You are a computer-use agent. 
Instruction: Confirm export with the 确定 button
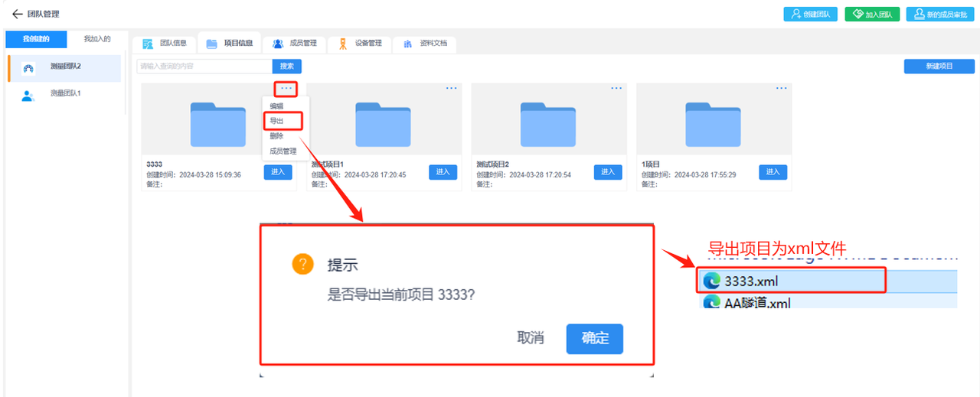pos(594,339)
